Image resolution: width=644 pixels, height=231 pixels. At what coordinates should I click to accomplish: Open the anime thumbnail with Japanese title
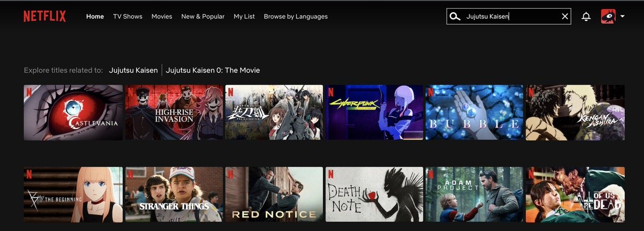274,113
